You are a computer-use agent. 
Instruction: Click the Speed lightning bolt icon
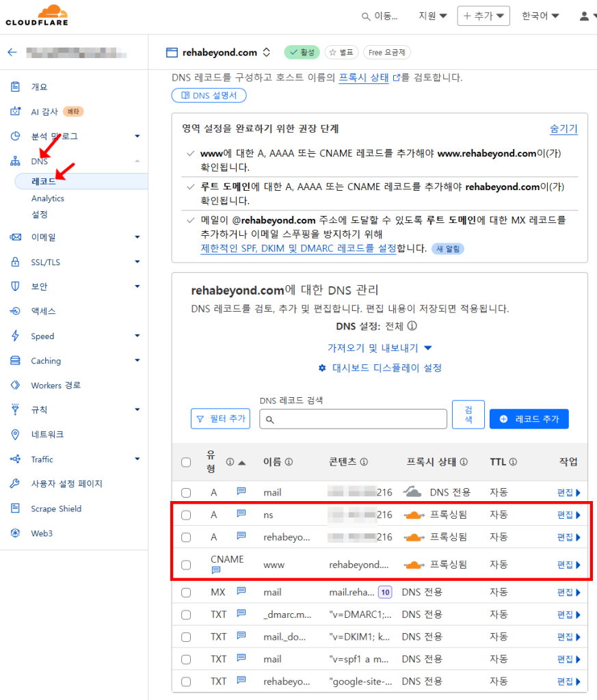pyautogui.click(x=15, y=336)
